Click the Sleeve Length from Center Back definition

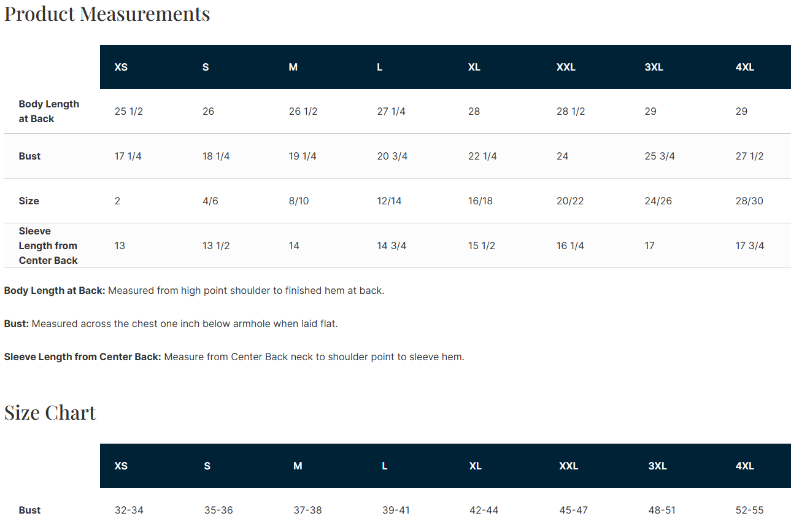(x=233, y=357)
